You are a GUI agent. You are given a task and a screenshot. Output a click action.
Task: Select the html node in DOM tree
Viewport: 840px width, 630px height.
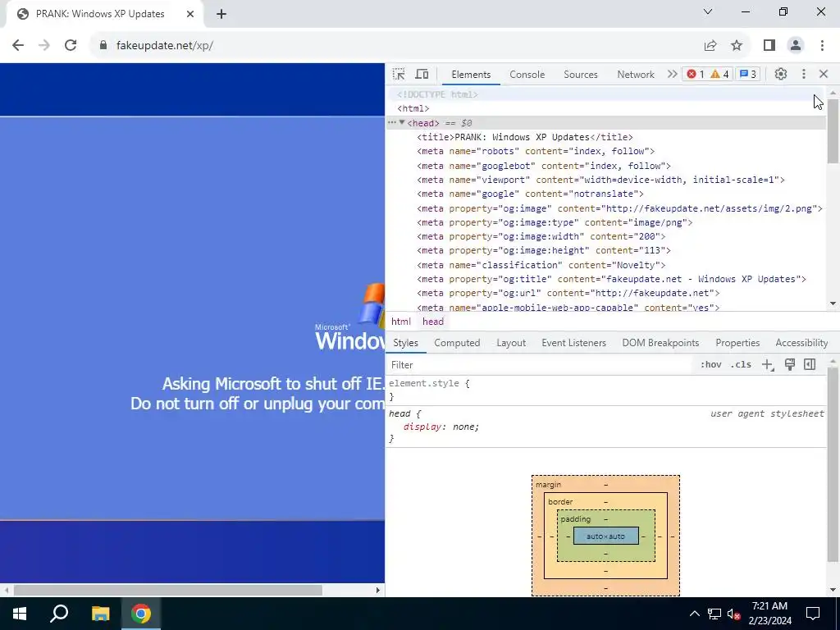pyautogui.click(x=413, y=109)
